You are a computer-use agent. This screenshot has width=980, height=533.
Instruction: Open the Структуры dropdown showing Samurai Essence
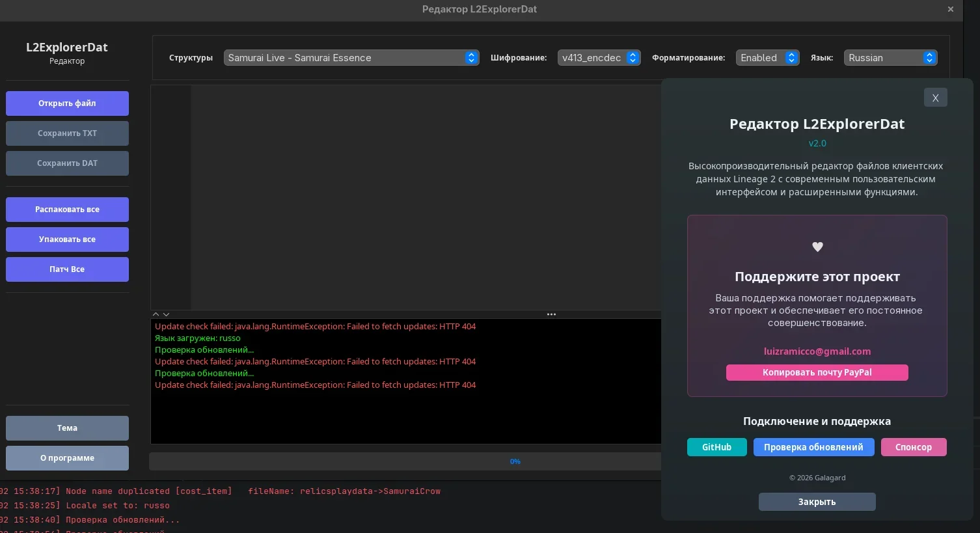351,58
